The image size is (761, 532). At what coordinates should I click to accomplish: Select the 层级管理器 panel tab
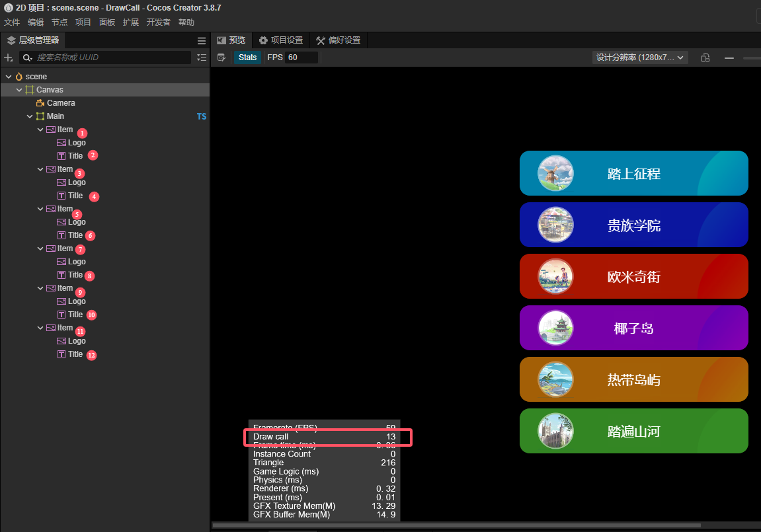pyautogui.click(x=33, y=40)
